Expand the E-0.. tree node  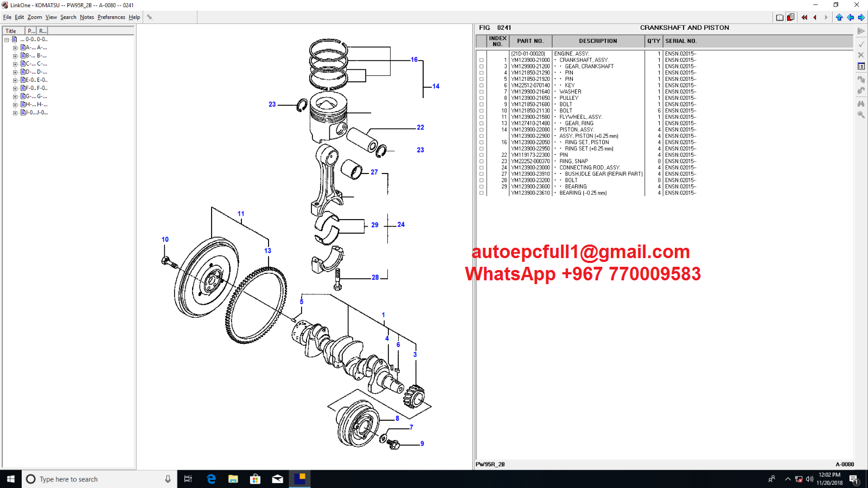tap(15, 80)
